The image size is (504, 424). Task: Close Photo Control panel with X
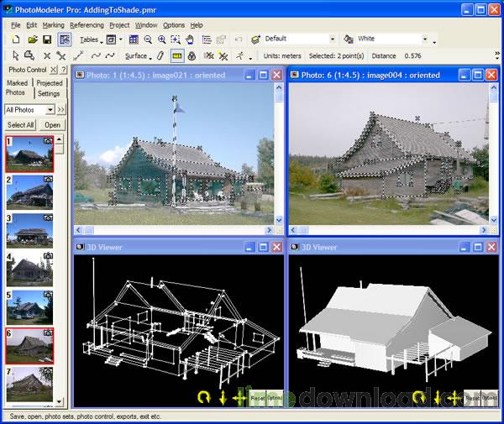tap(54, 70)
